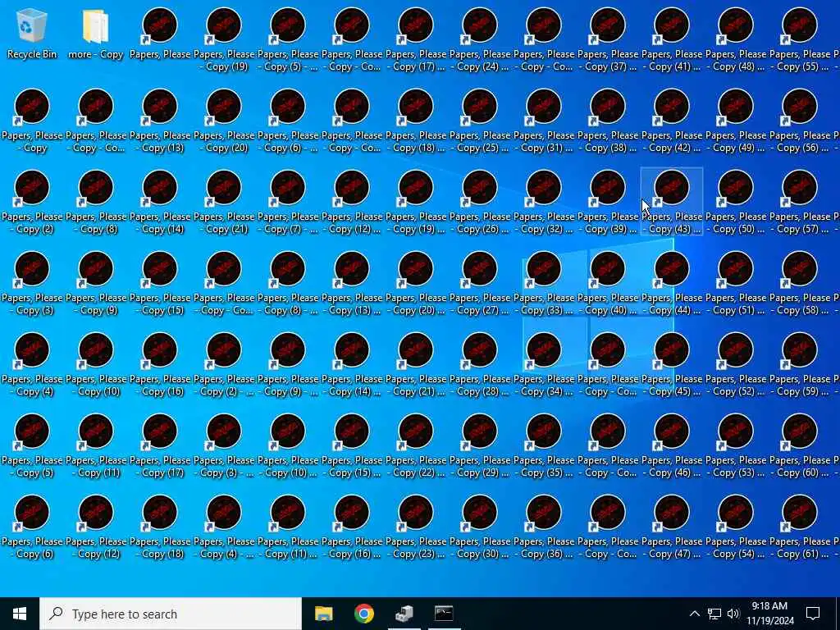Select Papers, Please - Copy (25) shortcut
840x630 pixels.
point(479,121)
